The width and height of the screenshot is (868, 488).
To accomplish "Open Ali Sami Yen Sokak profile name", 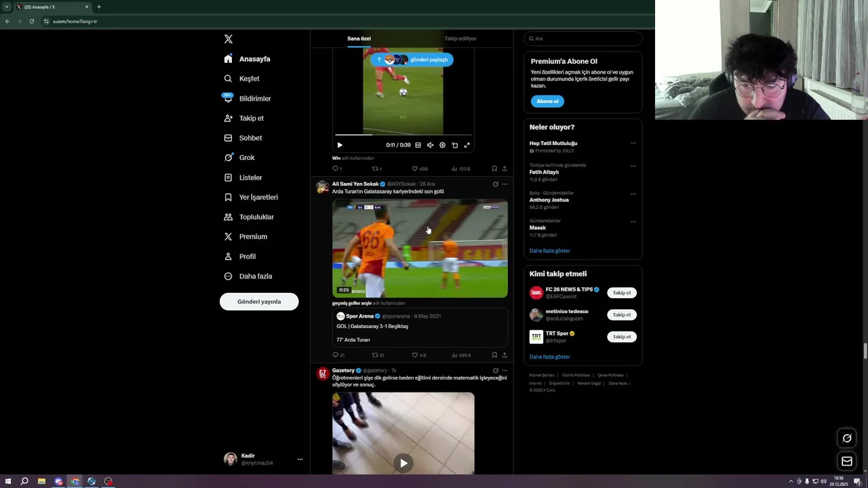I will (x=355, y=184).
